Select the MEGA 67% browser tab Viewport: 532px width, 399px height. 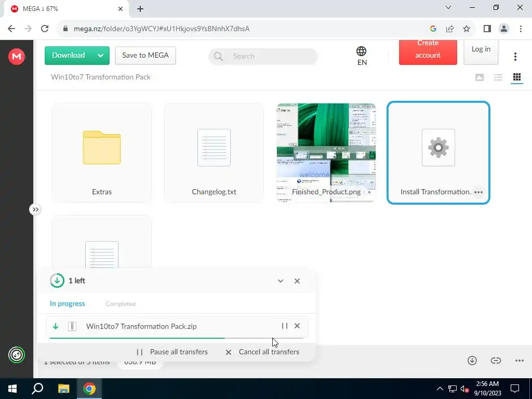tap(66, 9)
